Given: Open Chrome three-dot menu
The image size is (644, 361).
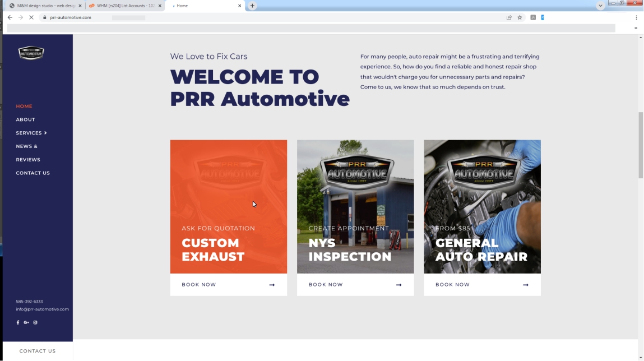Looking at the screenshot, I should (636, 17).
